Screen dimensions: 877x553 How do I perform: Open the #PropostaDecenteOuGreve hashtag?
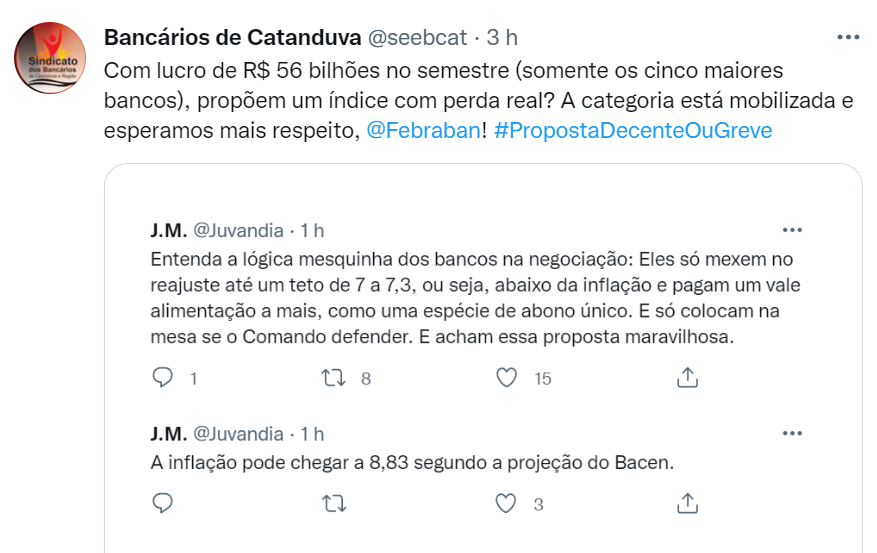(633, 130)
